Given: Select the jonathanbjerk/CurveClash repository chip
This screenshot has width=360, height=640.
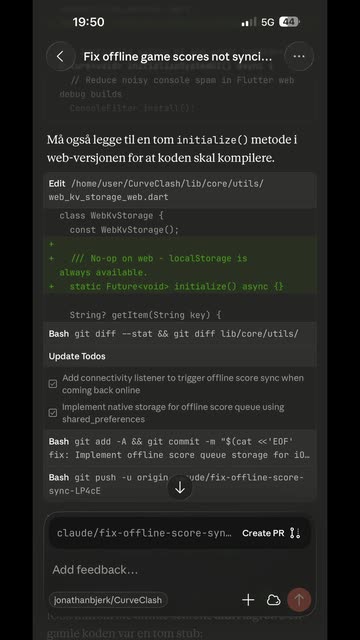Looking at the screenshot, I should pos(108,600).
